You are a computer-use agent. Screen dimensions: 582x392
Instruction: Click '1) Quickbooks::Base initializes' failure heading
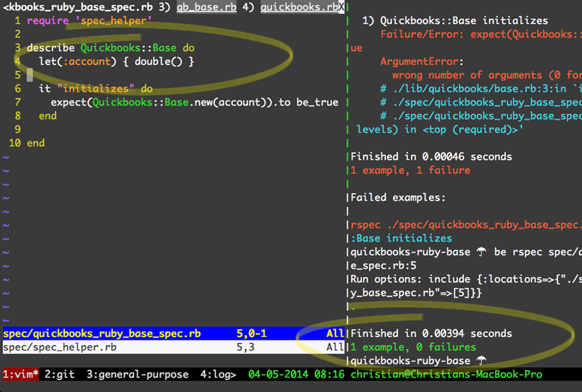click(455, 20)
